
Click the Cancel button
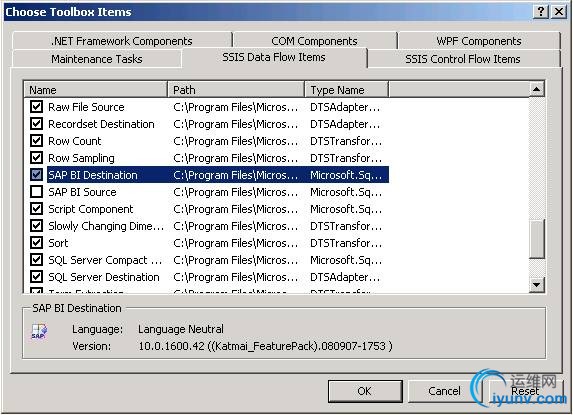[444, 391]
